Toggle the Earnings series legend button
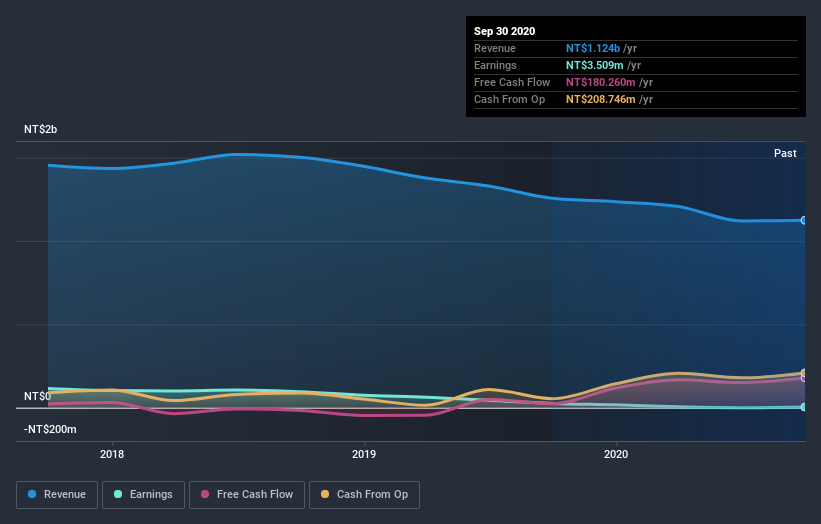This screenshot has width=821, height=524. [x=143, y=495]
